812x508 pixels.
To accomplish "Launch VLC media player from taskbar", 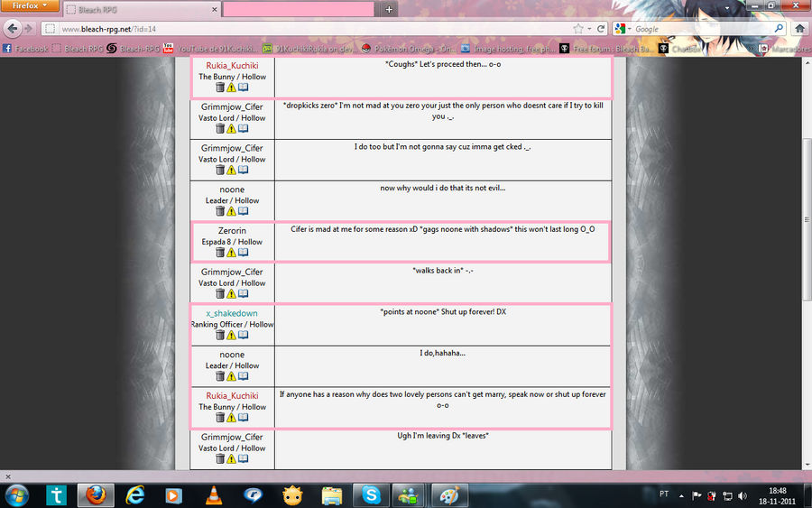I will coord(213,495).
